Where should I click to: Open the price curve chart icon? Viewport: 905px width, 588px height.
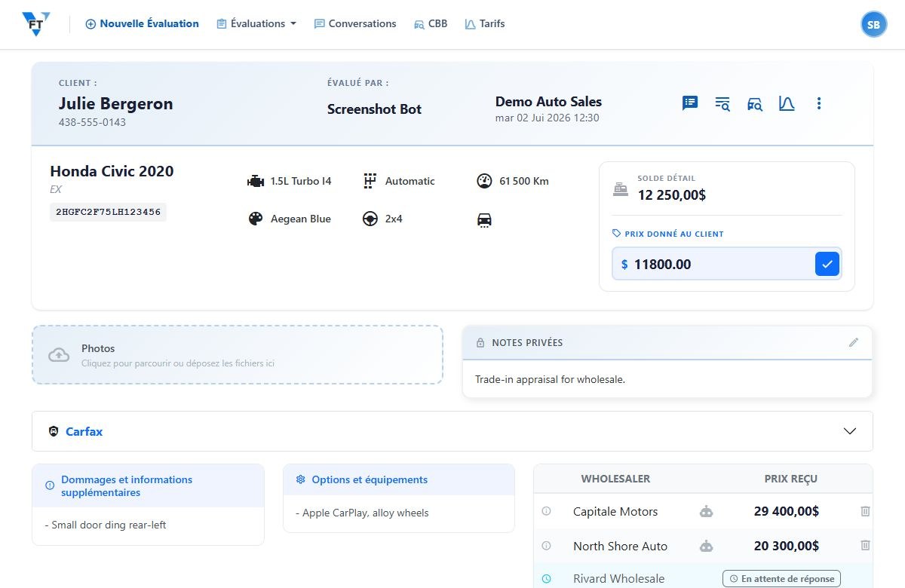coord(787,104)
